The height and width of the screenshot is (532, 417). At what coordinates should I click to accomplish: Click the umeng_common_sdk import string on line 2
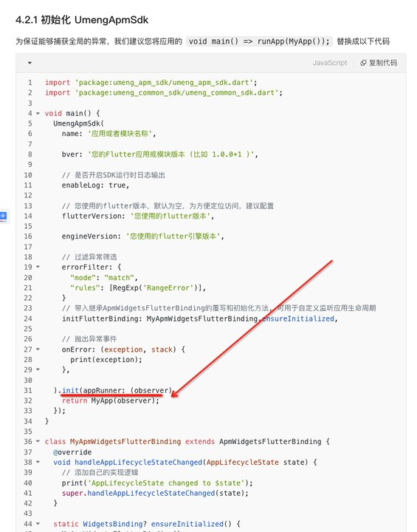[x=176, y=92]
